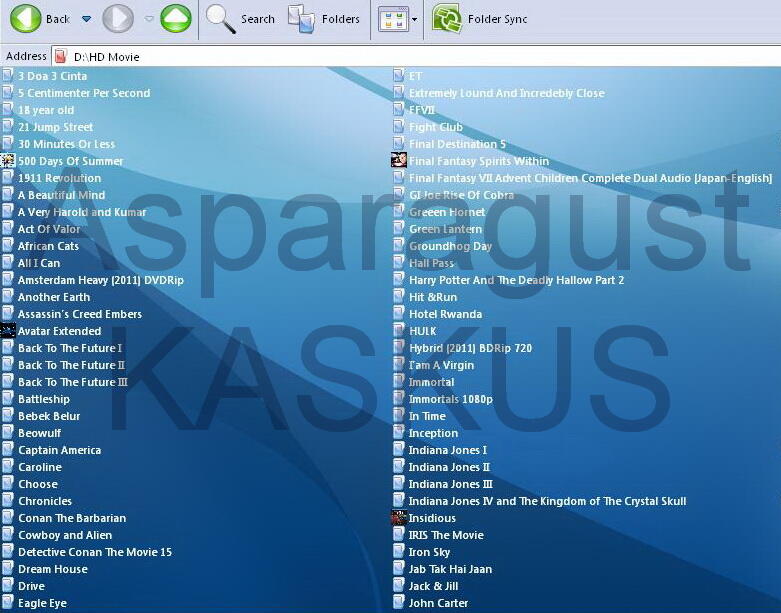Viewport: 781px width, 613px height.
Task: Click the grey Forward arrow icon
Action: point(118,18)
